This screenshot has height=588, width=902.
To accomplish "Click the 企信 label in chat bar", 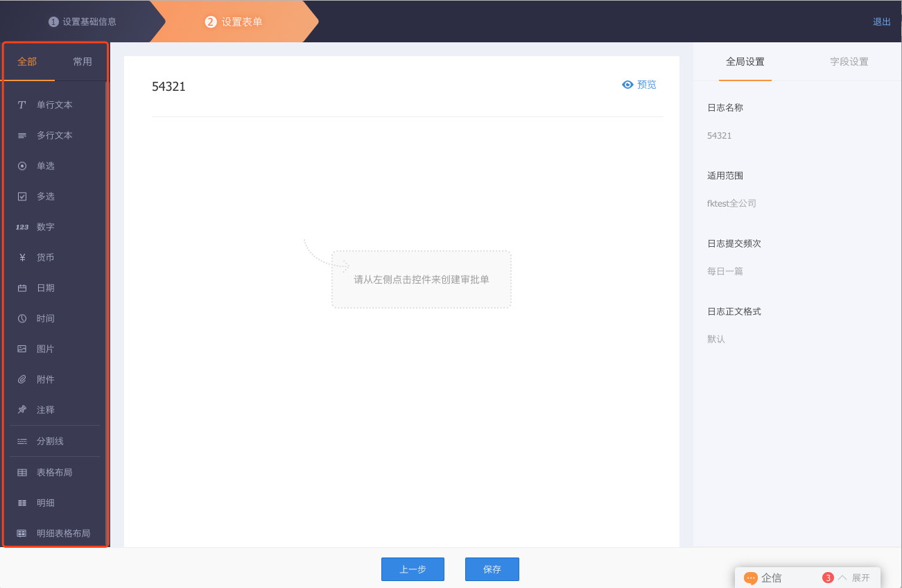I will [771, 578].
